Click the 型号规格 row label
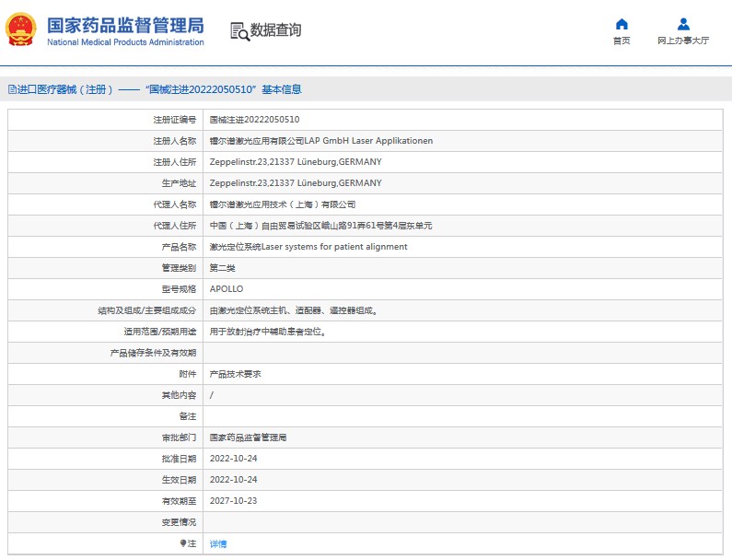This screenshot has width=732, height=560. point(179,289)
